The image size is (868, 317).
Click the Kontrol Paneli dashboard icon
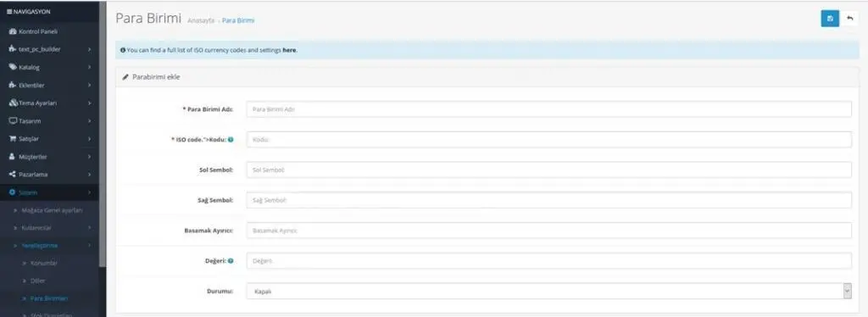tap(13, 31)
